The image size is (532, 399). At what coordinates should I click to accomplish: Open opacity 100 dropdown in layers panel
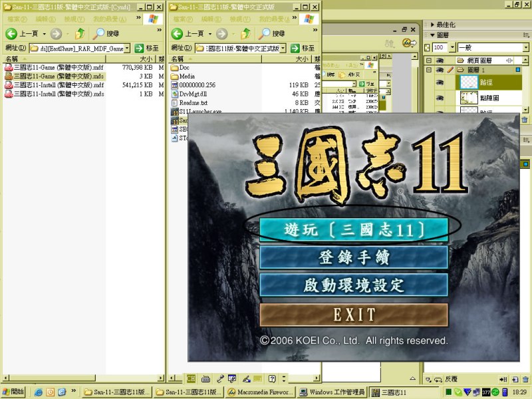point(452,47)
